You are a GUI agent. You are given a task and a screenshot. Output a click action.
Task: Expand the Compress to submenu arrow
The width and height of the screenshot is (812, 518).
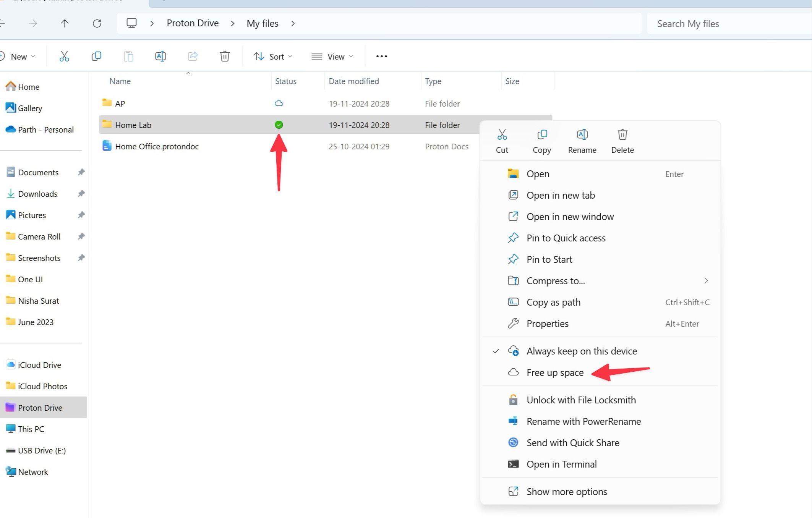706,281
